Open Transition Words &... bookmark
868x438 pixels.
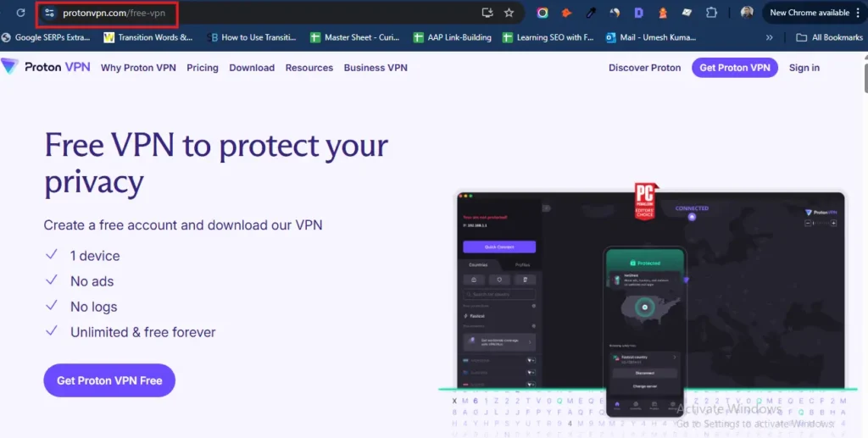click(x=148, y=37)
